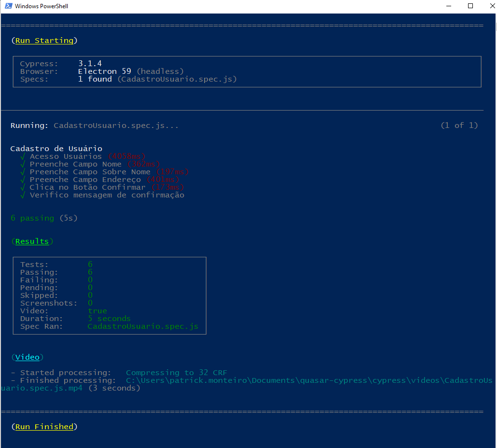Screen dimensions: 497x448
Task: Click the PowerShell icon in the title bar
Action: [8, 6]
